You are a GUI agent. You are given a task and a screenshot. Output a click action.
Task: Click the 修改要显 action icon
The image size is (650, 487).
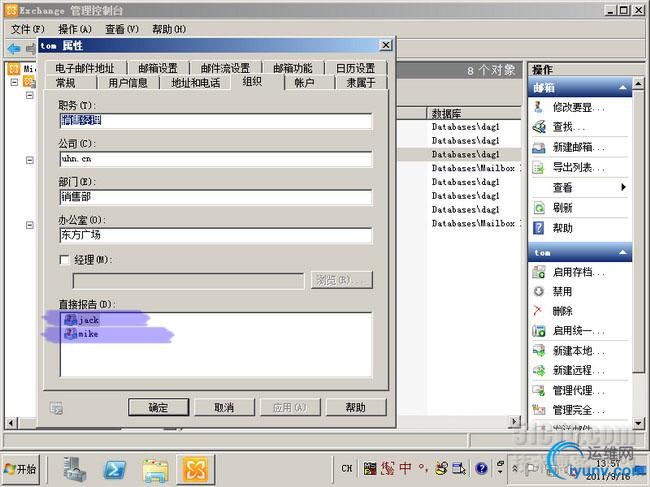click(538, 107)
